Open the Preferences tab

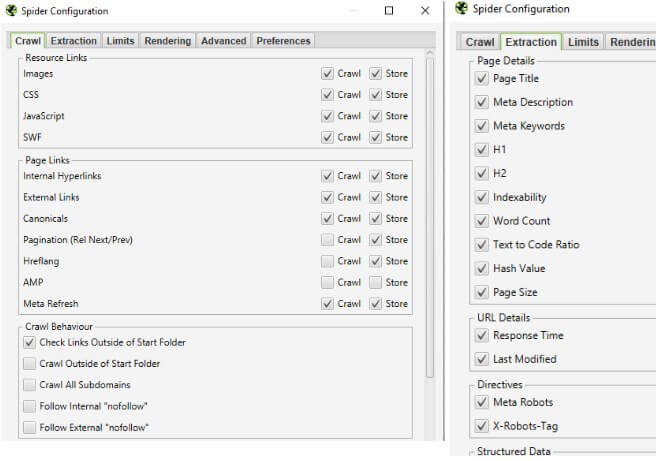(283, 41)
